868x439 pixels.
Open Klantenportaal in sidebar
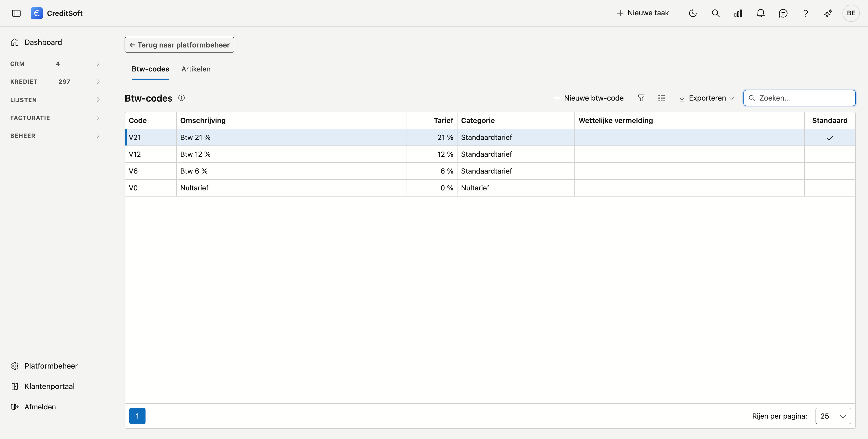43,386
